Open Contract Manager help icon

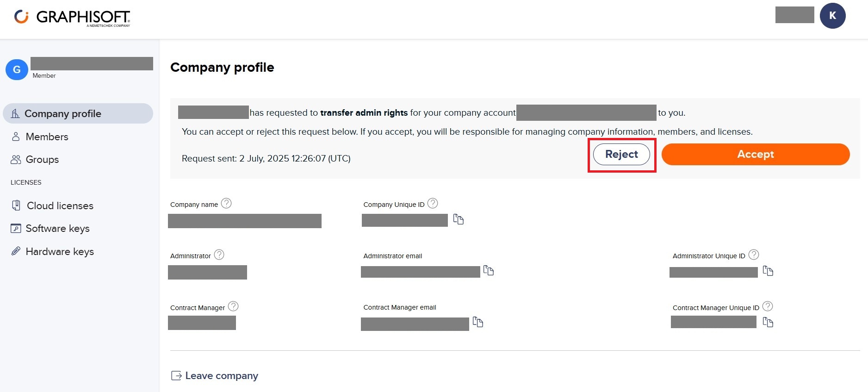tap(234, 306)
